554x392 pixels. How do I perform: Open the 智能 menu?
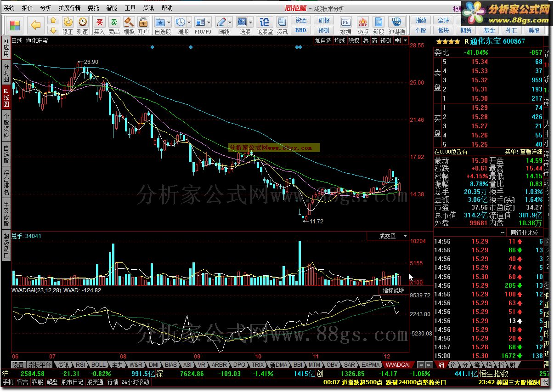pos(112,8)
